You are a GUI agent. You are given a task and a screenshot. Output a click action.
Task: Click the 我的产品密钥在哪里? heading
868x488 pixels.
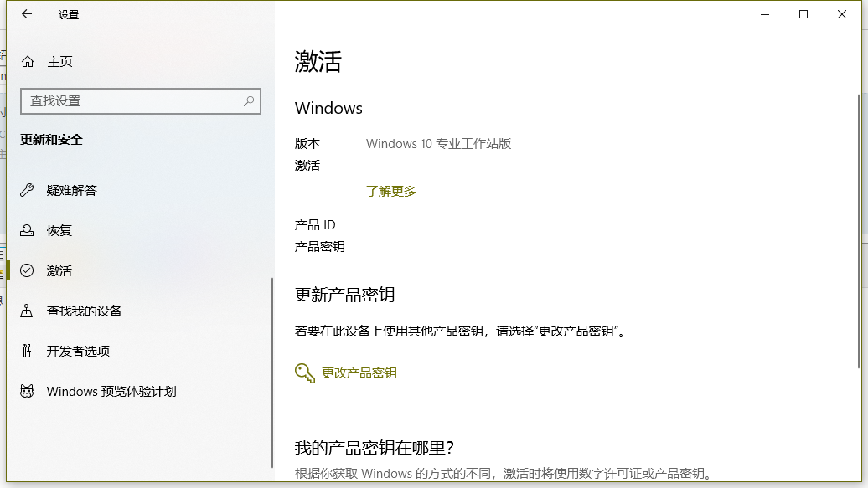375,448
